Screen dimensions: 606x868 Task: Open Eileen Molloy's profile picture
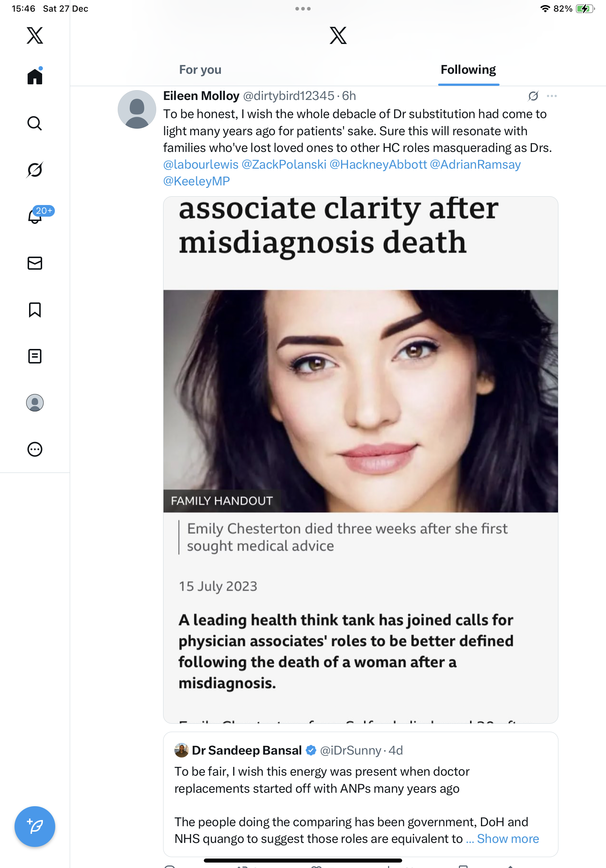[137, 109]
